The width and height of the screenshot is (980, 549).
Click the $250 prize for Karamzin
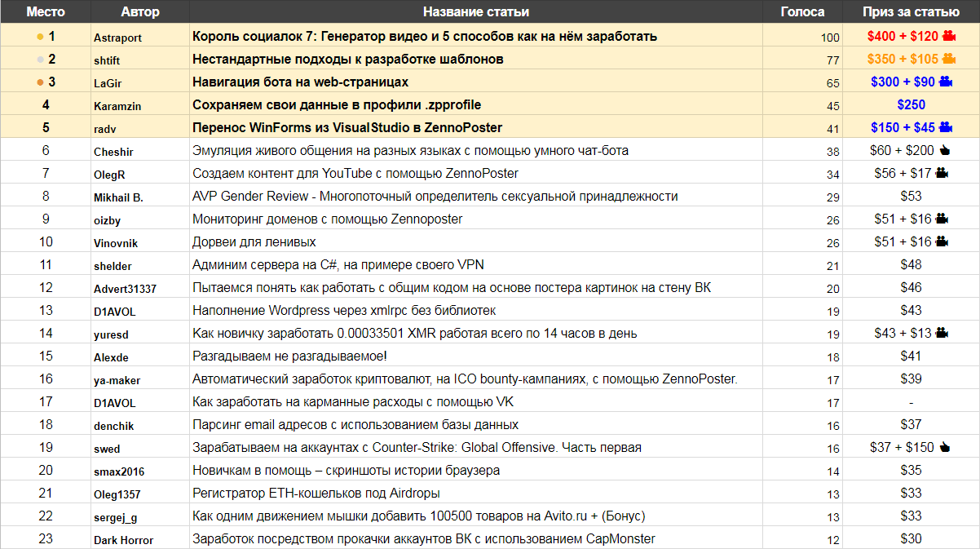(911, 105)
